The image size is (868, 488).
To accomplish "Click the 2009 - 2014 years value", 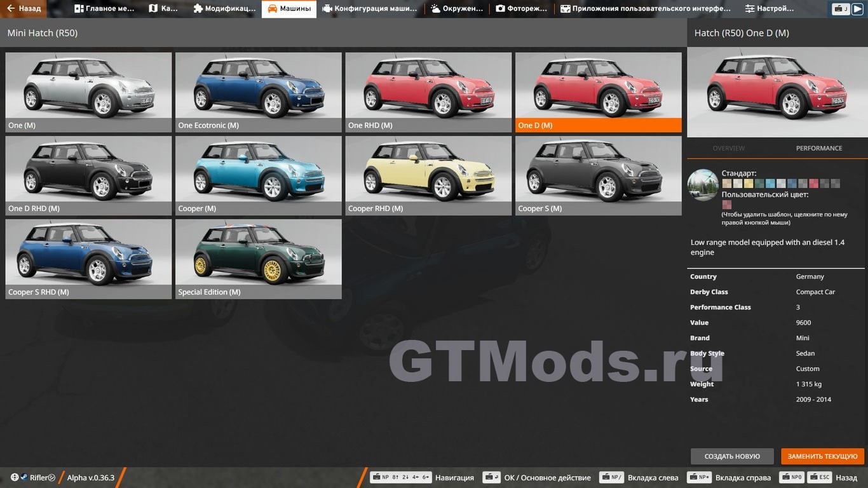I will [814, 399].
